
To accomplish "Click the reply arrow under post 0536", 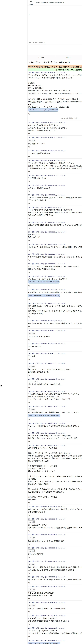I will 29,375.
